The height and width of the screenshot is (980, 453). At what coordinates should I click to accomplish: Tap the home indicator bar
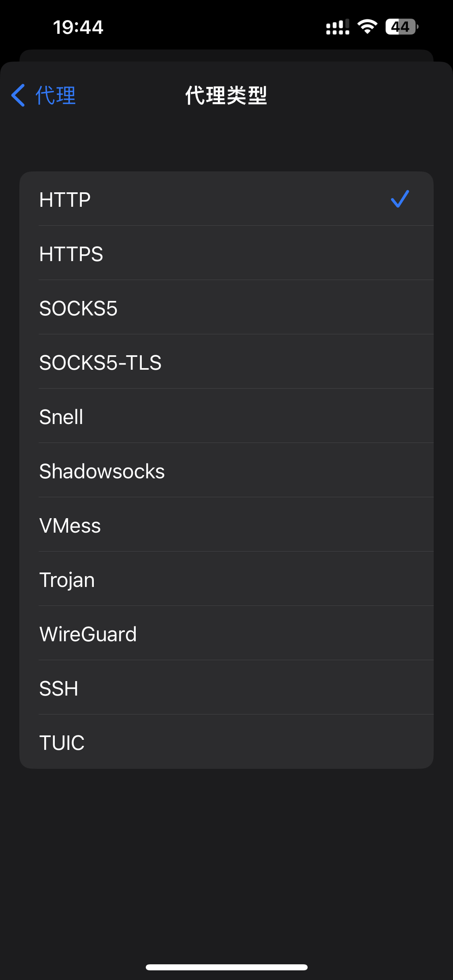click(226, 967)
